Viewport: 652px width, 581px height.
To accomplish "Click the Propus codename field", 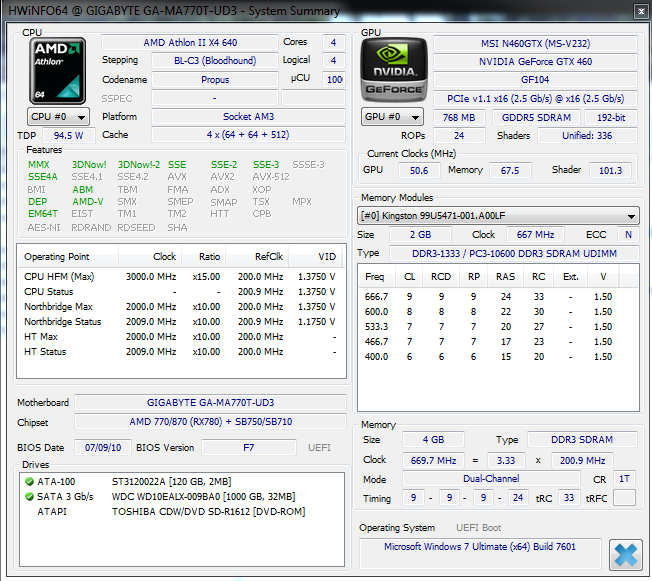I will pyautogui.click(x=215, y=79).
